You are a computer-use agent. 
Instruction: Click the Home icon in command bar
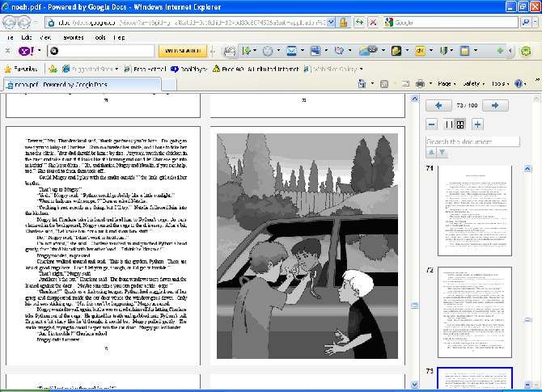[362, 83]
